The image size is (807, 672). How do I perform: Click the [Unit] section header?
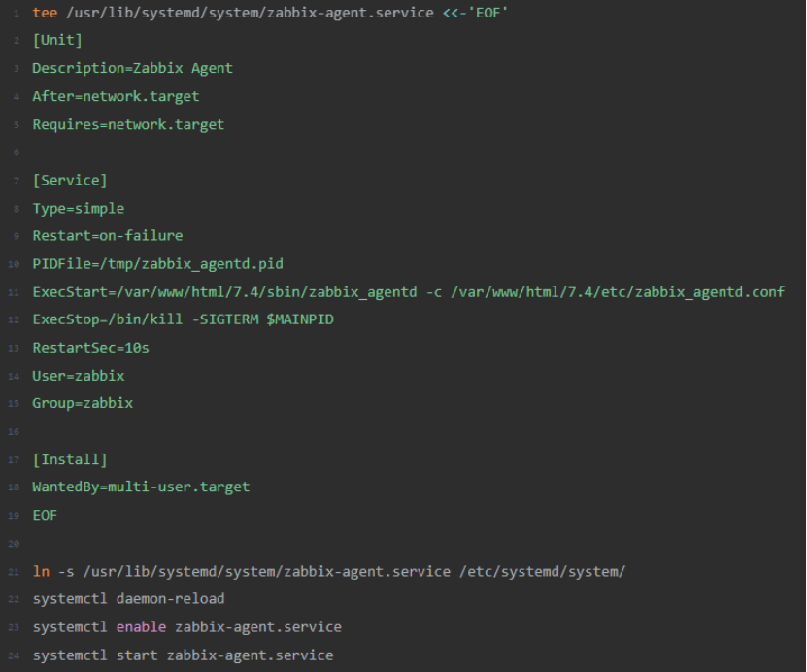[56, 41]
